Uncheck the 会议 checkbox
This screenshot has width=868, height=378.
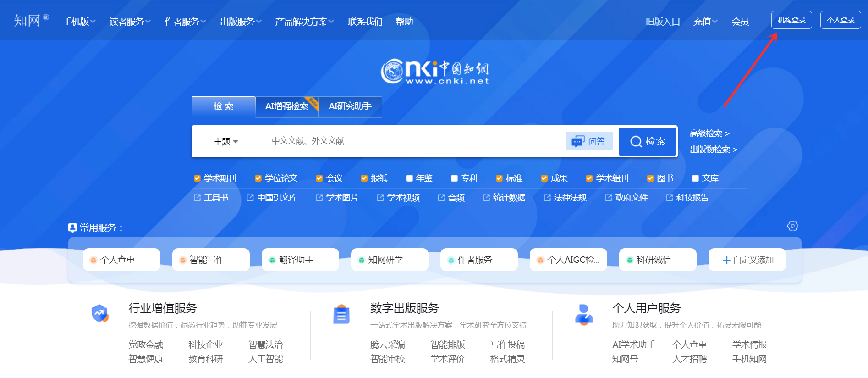click(x=319, y=178)
